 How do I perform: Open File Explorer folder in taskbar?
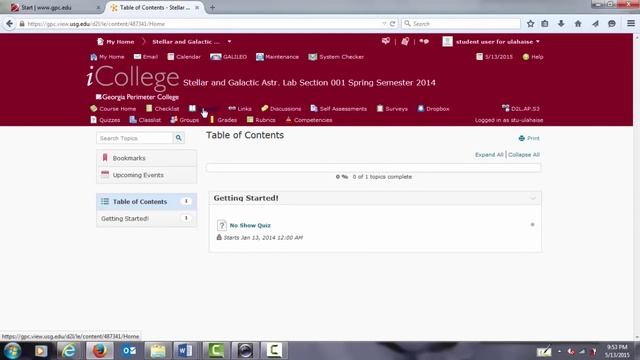[158, 351]
